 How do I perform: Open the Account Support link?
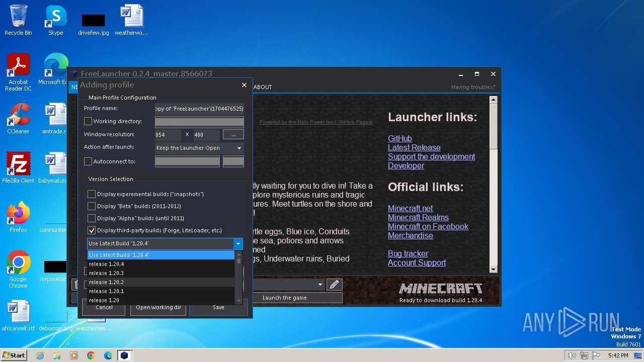(x=417, y=262)
